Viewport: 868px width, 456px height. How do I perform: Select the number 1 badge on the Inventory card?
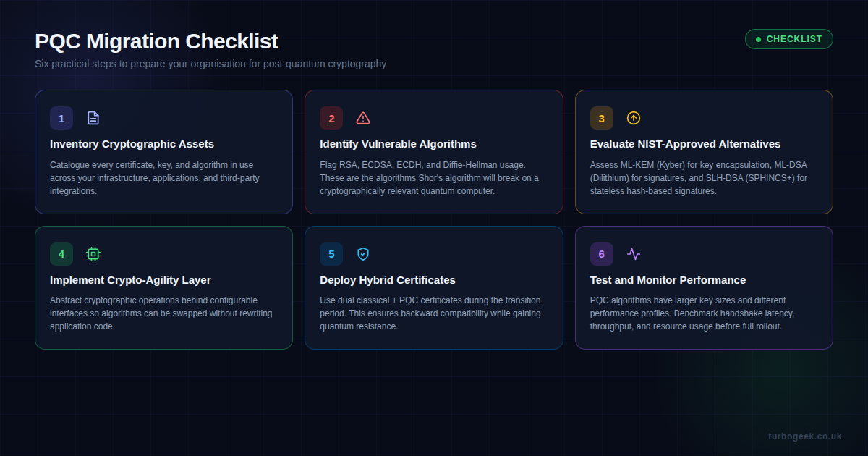[x=61, y=117]
